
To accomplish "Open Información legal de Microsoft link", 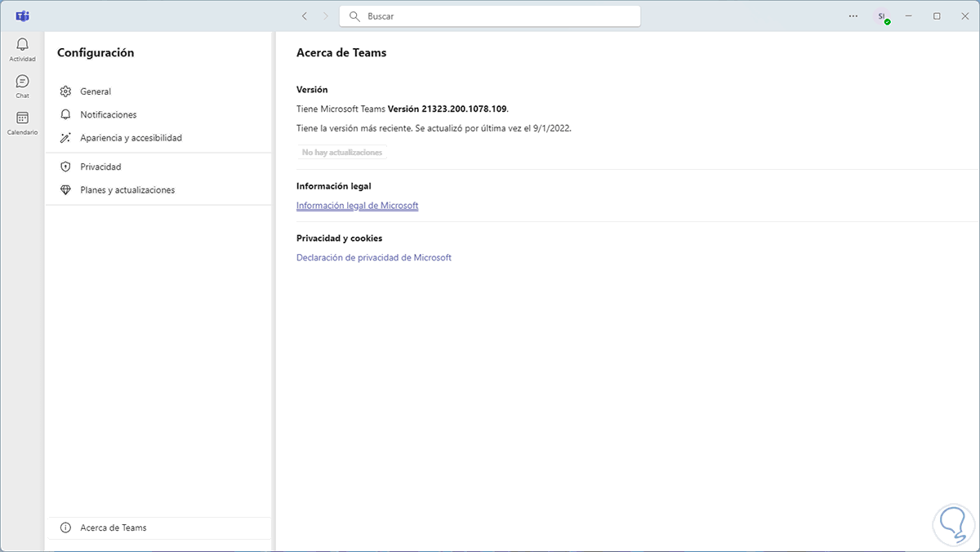I will pyautogui.click(x=357, y=206).
